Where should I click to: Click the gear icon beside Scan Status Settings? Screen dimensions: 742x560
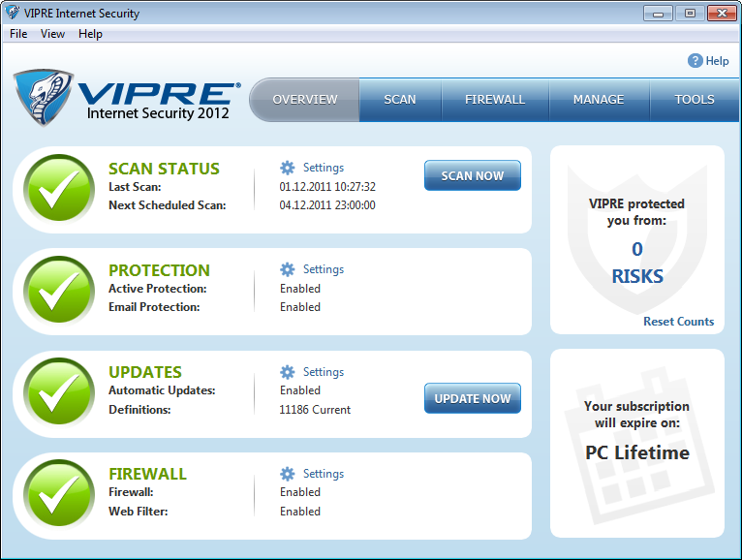click(x=288, y=168)
